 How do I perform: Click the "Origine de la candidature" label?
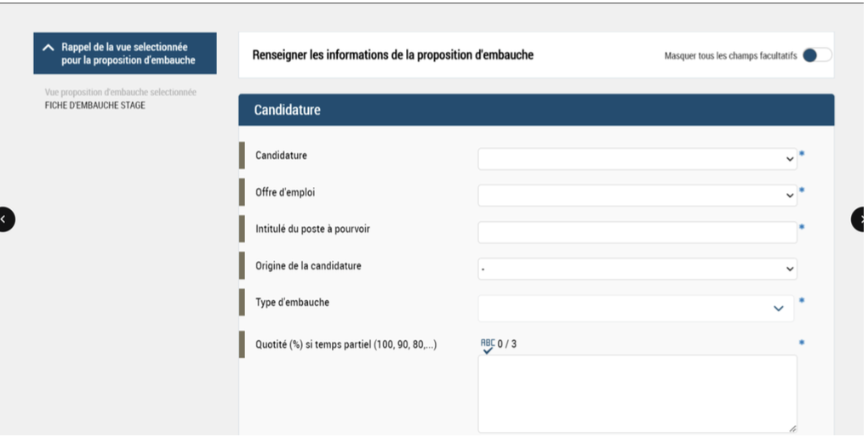[308, 266]
